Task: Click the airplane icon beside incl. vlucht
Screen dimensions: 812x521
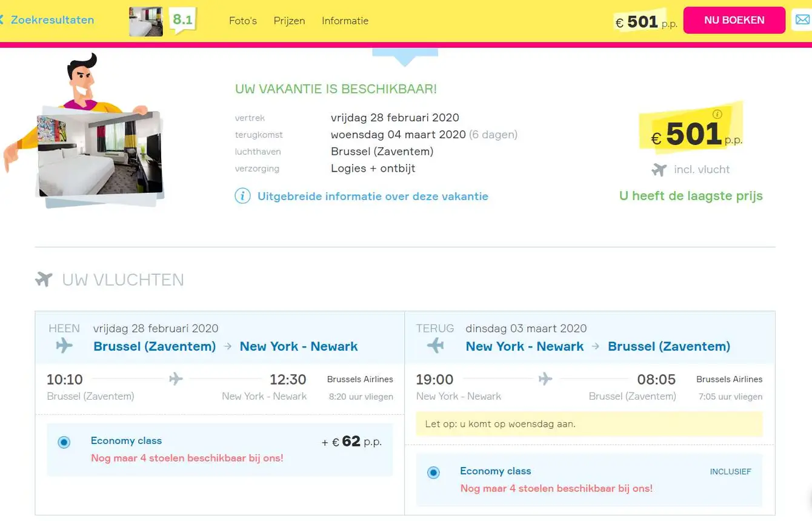Action: point(659,170)
